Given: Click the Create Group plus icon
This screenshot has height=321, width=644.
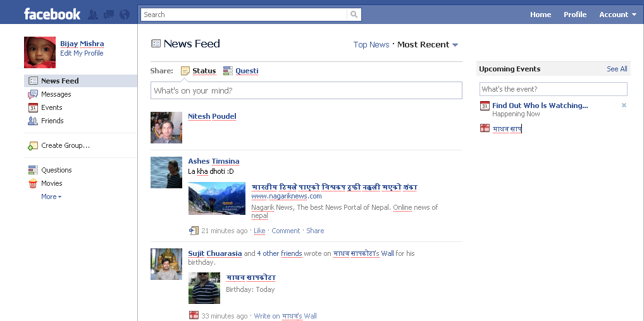Looking at the screenshot, I should (x=33, y=146).
